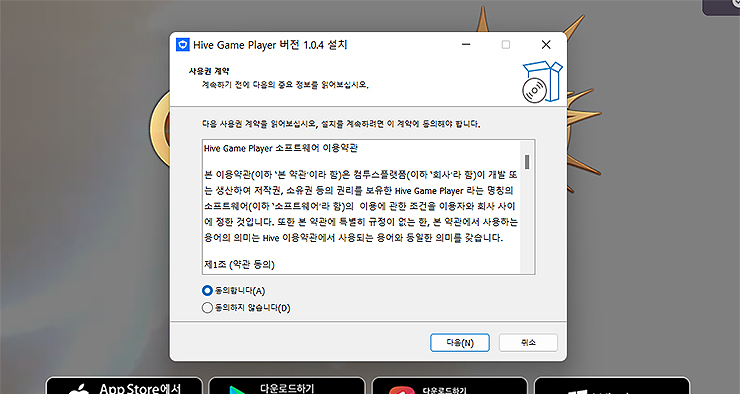Click the 'Hive Game Player 소프트웨어 이용약관' title text
Image resolution: width=740 pixels, height=394 pixels.
pos(281,148)
